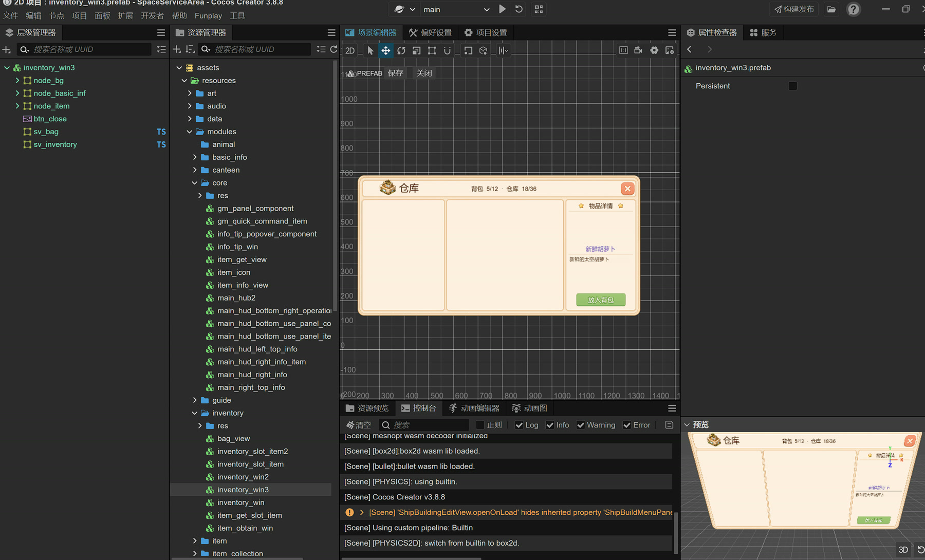Toggle the Persistent checkbox

[x=792, y=86]
